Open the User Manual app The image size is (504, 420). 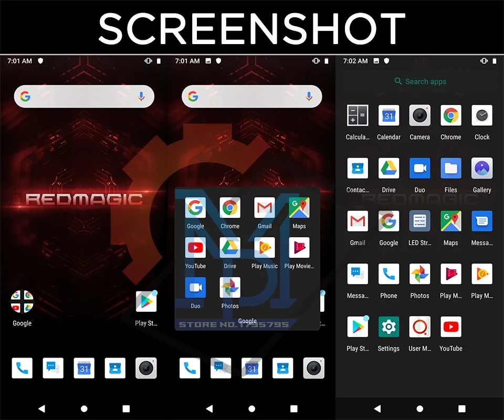tap(420, 327)
